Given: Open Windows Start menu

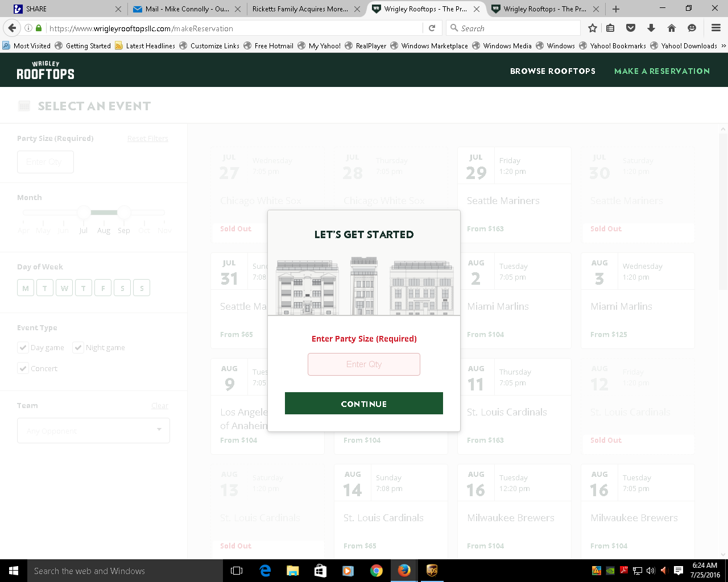Looking at the screenshot, I should tap(14, 571).
